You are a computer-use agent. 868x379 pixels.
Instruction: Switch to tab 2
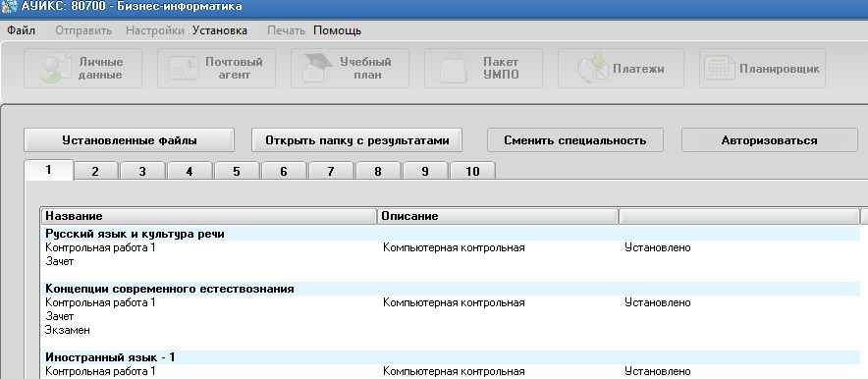coord(95,171)
